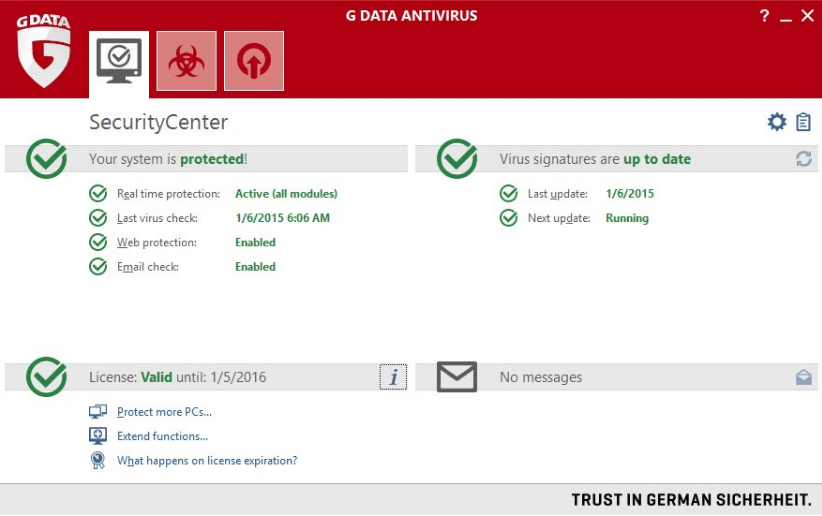
Task: Click Enabled status for Email check
Action: click(255, 266)
